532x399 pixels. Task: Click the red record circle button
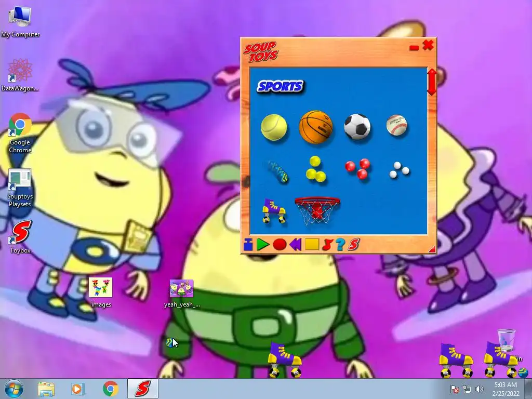[x=280, y=244]
